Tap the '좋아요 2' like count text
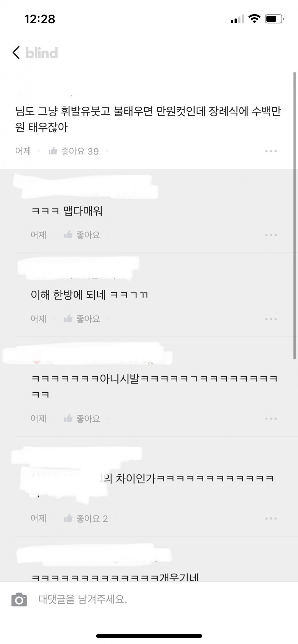Image resolution: width=298 pixels, height=644 pixels. (x=92, y=518)
